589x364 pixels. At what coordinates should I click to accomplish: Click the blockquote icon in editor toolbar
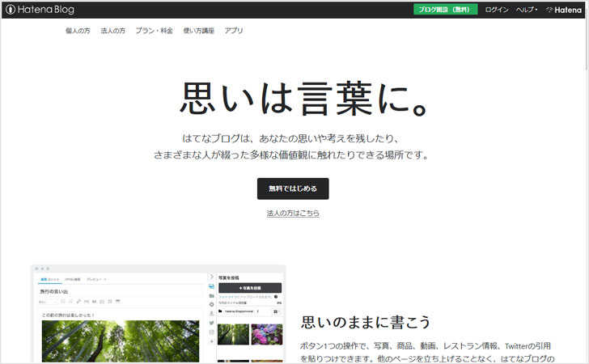[95, 302]
